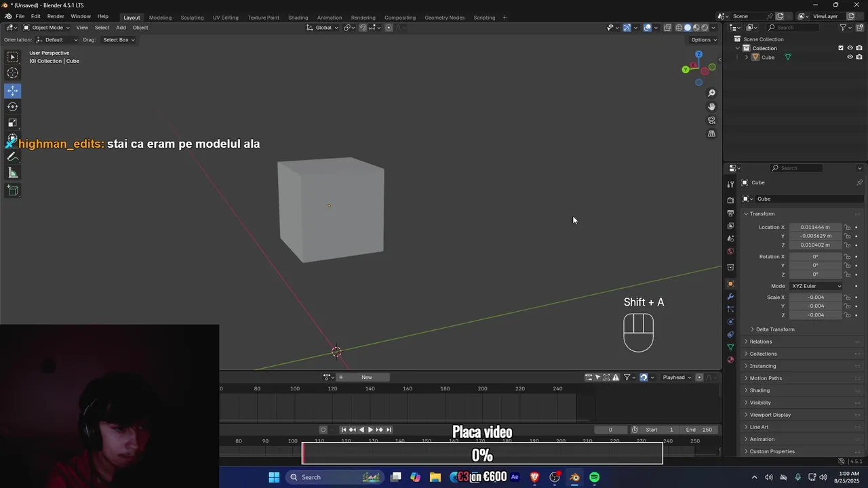Open the File menu
This screenshot has height=488, width=868.
(20, 16)
